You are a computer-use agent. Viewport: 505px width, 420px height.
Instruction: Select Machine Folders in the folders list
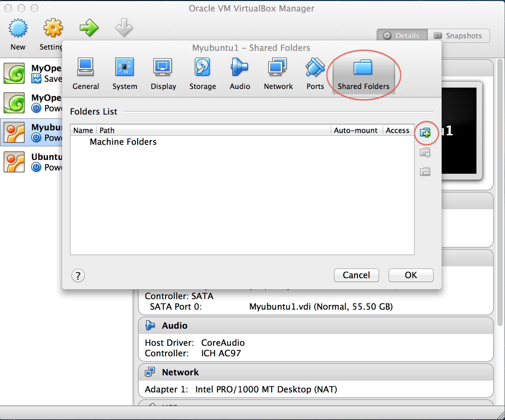(123, 142)
